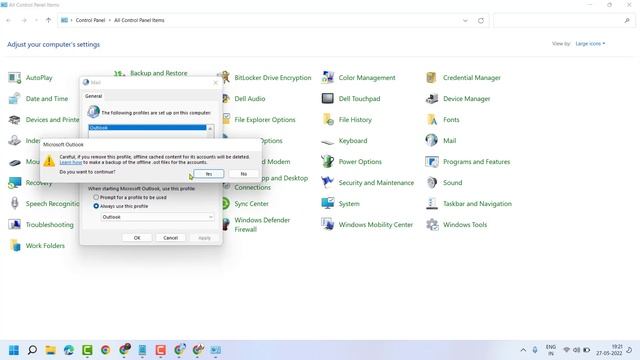This screenshot has width=640, height=360.
Task: Open the Taskbar and Navigation icon
Action: pyautogui.click(x=432, y=203)
